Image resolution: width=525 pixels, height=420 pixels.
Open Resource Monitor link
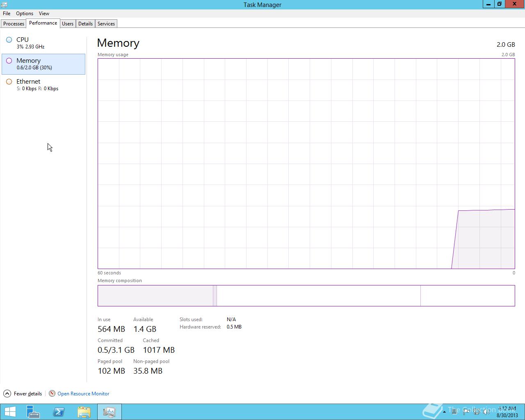(83, 394)
